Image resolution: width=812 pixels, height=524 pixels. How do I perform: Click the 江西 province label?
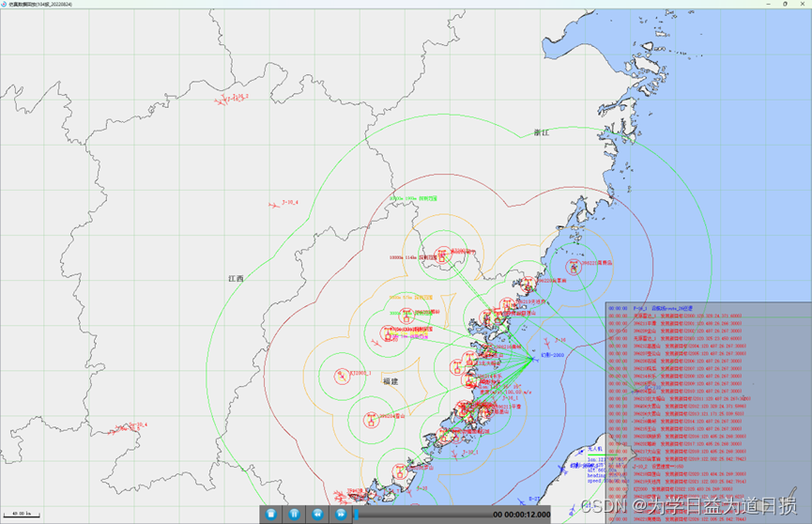(x=237, y=278)
